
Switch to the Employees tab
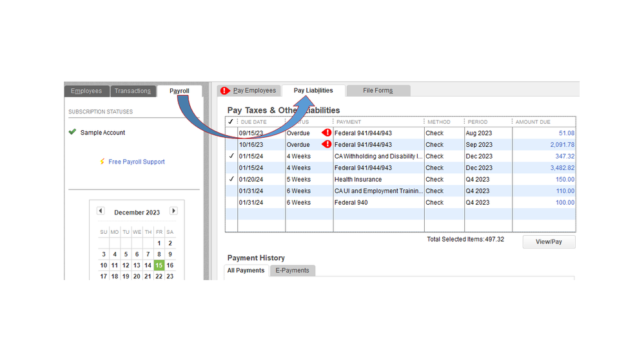[x=86, y=91]
